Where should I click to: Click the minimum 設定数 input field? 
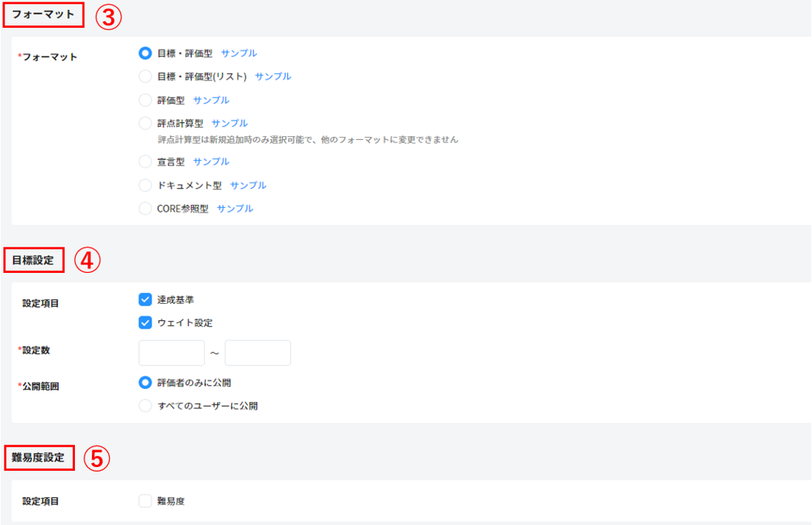click(172, 353)
